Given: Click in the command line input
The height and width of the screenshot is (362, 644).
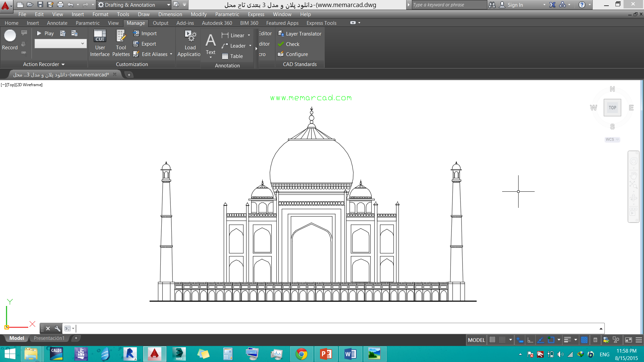Looking at the screenshot, I should coord(337,328).
